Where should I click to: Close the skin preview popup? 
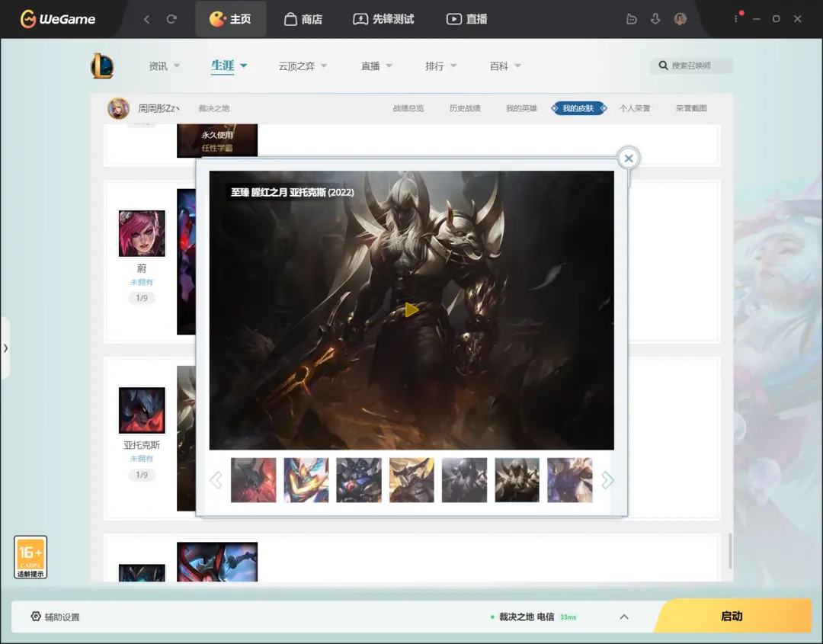pos(628,158)
